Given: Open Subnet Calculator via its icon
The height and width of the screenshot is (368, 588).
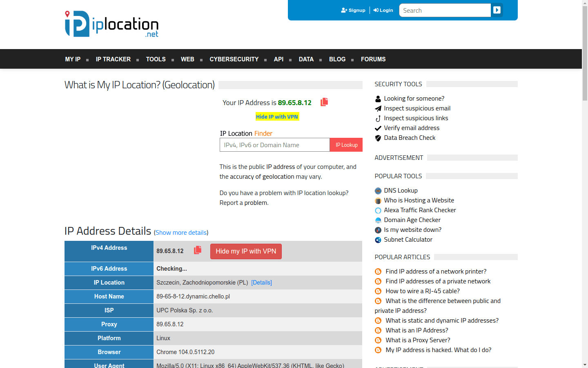Looking at the screenshot, I should (378, 240).
